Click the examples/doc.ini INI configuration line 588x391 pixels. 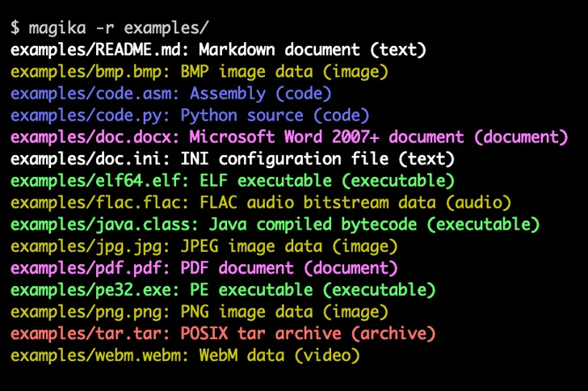point(233,158)
